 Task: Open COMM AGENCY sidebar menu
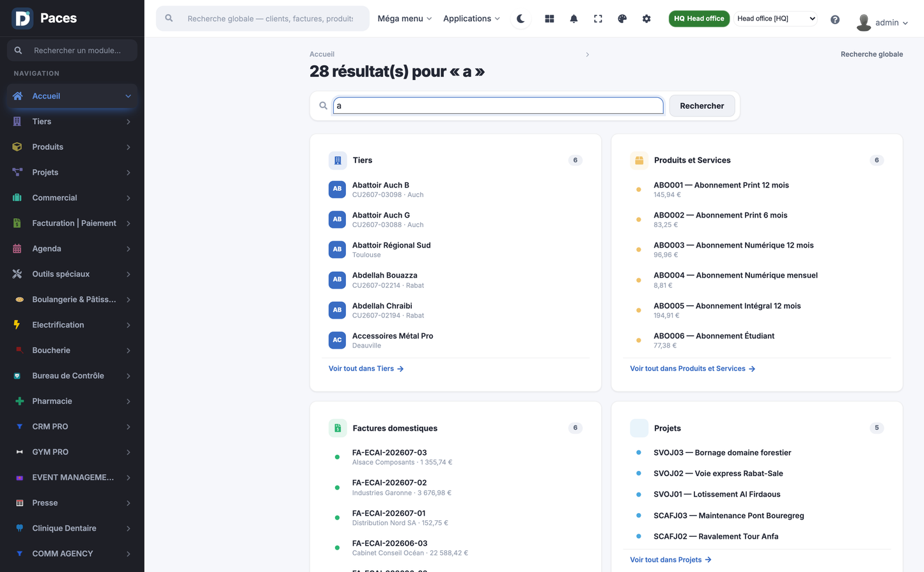(x=72, y=553)
